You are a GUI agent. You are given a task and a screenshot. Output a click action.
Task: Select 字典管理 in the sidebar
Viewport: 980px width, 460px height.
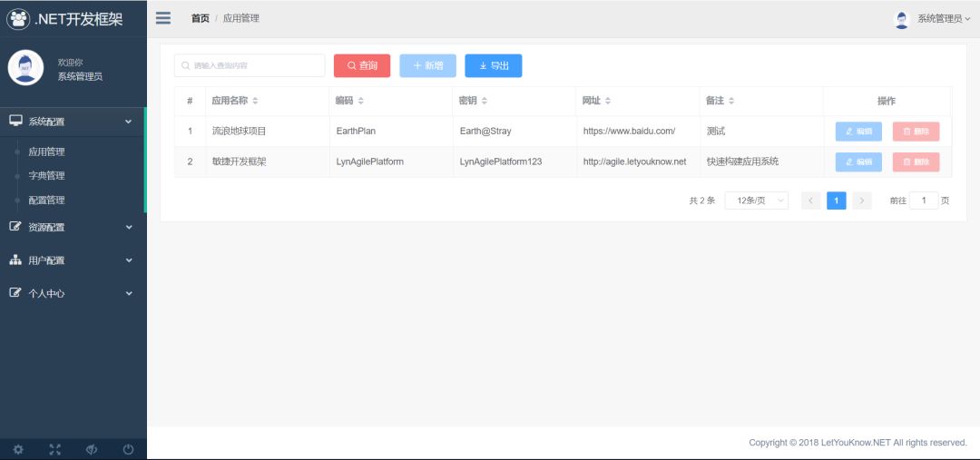(x=46, y=176)
